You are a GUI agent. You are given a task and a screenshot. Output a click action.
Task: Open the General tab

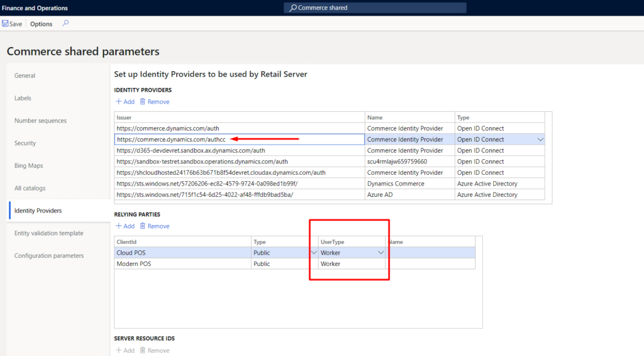pos(25,75)
